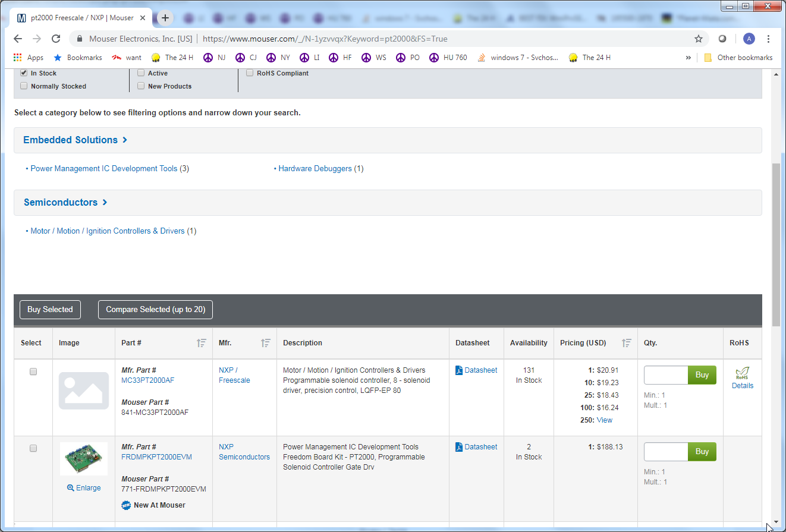Open the Bookmarks star folder
Screen dimensions: 786x532
(78, 58)
